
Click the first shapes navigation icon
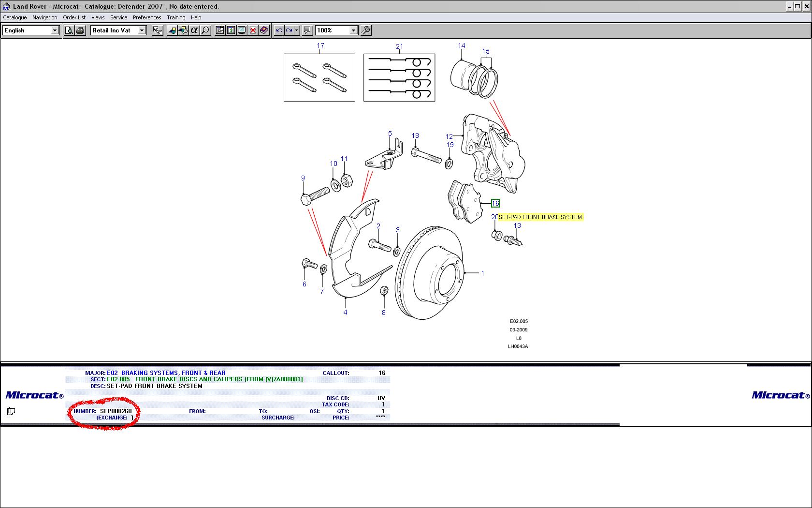(x=172, y=30)
